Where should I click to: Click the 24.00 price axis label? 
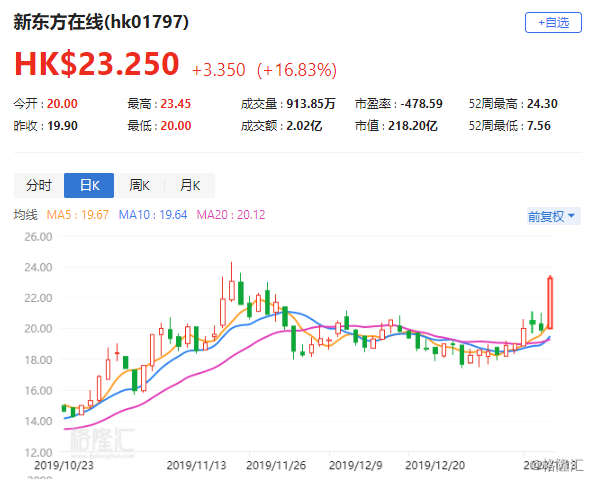(38, 267)
